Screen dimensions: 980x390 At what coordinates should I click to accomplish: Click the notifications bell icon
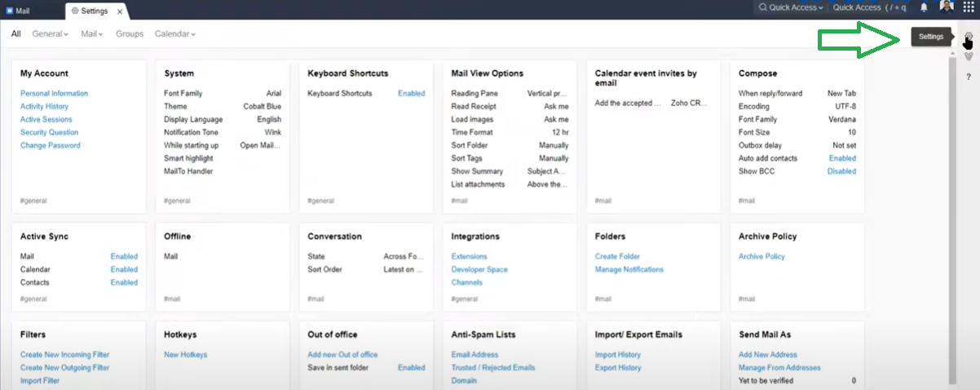(924, 7)
